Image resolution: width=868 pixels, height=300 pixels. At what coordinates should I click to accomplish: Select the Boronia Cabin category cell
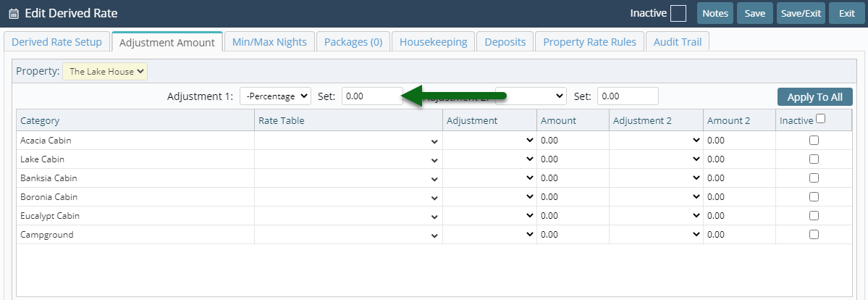pos(135,197)
